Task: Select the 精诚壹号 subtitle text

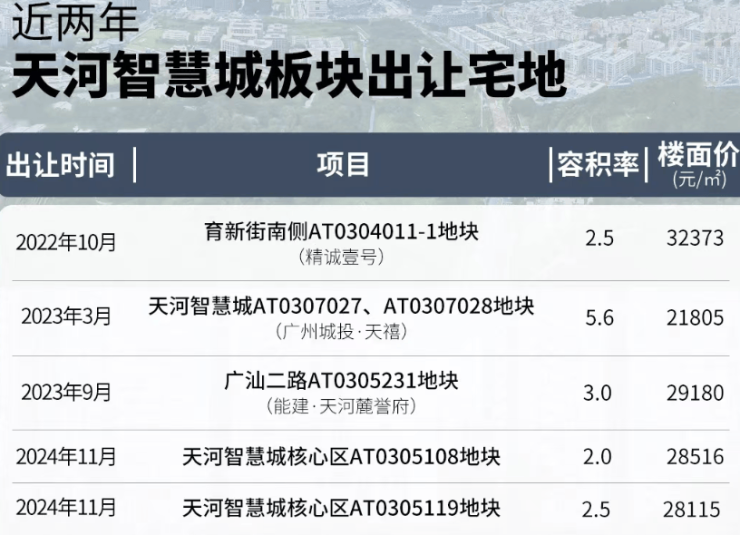Action: tap(341, 257)
